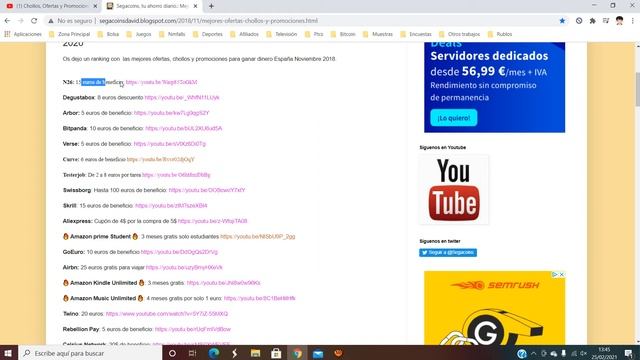Viewport: 640px width, 360px height.
Task: Open Otros trabajos bookmark folder
Action: tap(460, 34)
